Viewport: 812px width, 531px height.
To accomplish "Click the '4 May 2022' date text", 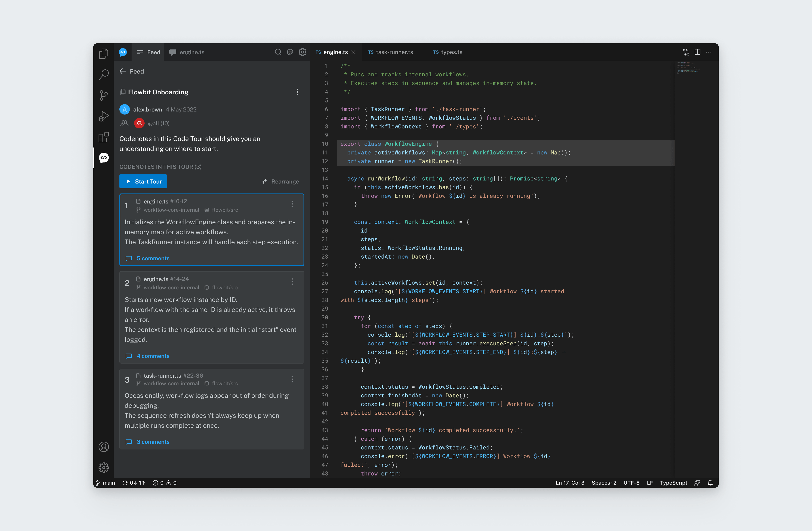I will pyautogui.click(x=181, y=109).
